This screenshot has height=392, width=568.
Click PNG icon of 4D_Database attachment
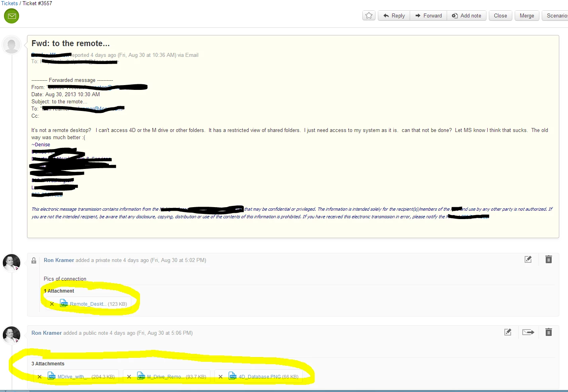(233, 376)
